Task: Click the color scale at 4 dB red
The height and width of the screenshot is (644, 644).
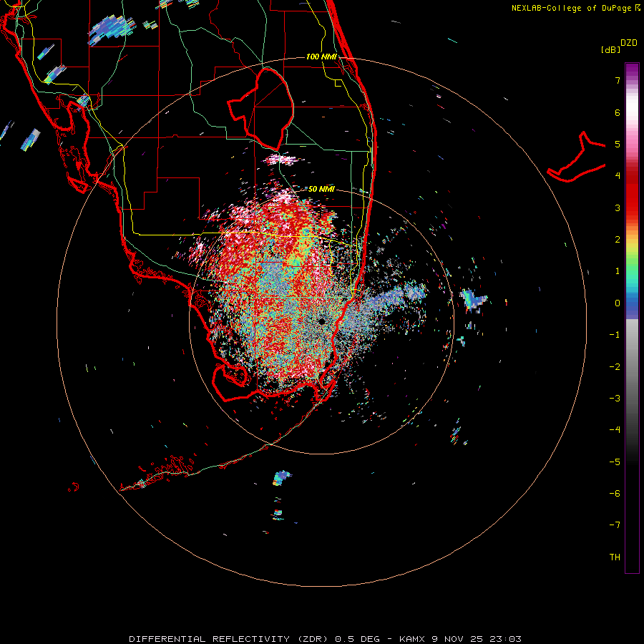Action: click(632, 175)
